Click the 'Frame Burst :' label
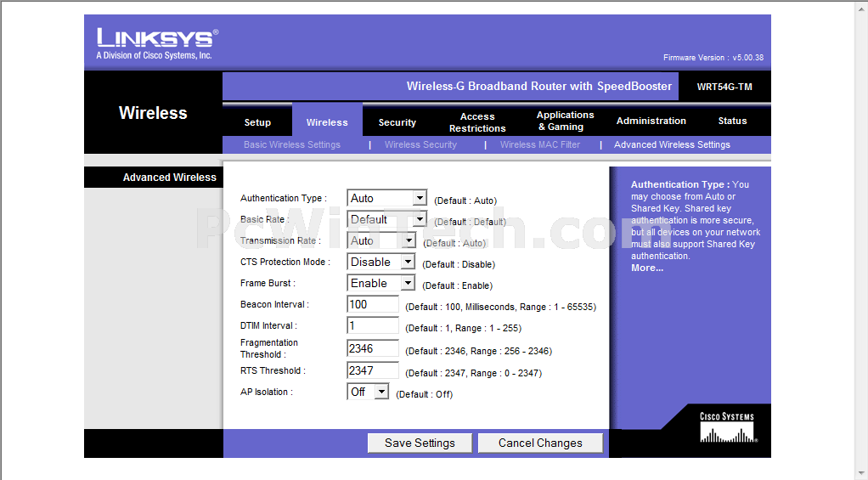This screenshot has width=868, height=480. 268,283
